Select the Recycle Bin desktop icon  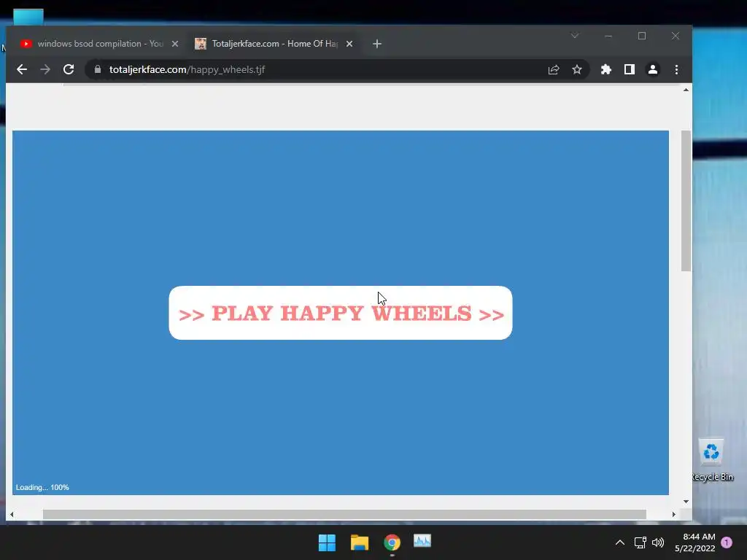tap(712, 460)
